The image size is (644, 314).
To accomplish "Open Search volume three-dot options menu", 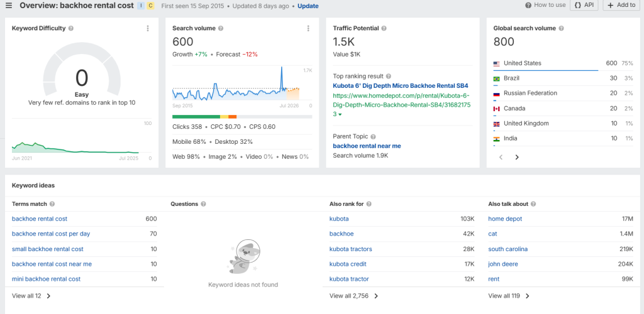I will coord(308,28).
